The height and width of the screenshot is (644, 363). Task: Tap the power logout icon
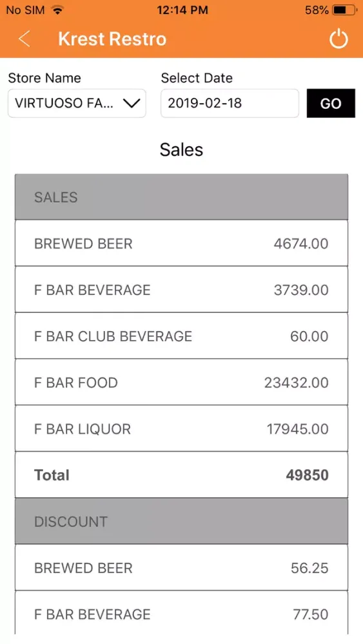[338, 39]
